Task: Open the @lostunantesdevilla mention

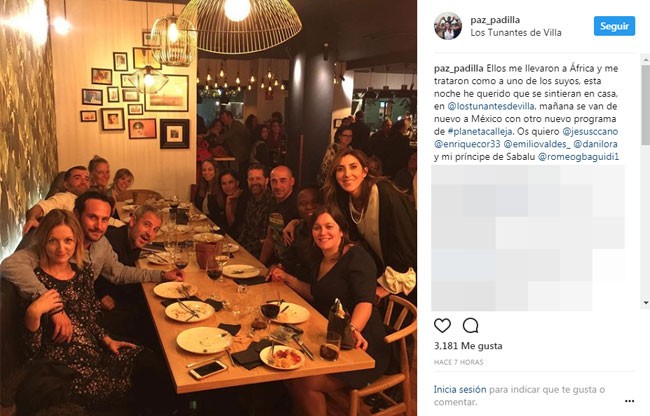Action: 491,106
